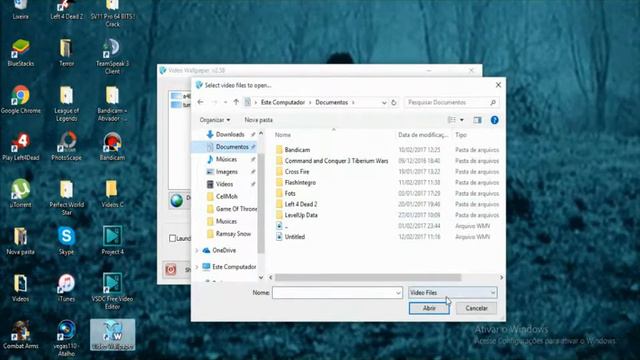Open the uTorrent desktop icon
Screen dimensions: 640x360
pos(20,193)
